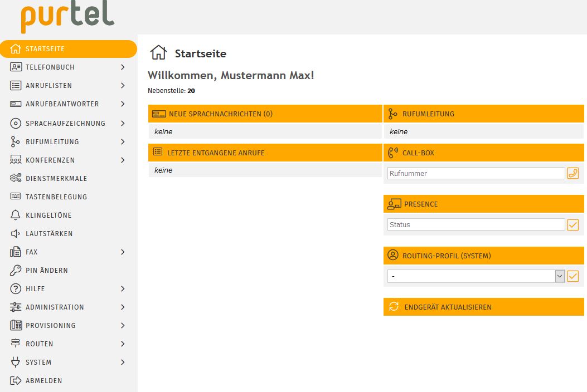Expand the Fax submenu chevron
587x392 pixels.
click(123, 252)
